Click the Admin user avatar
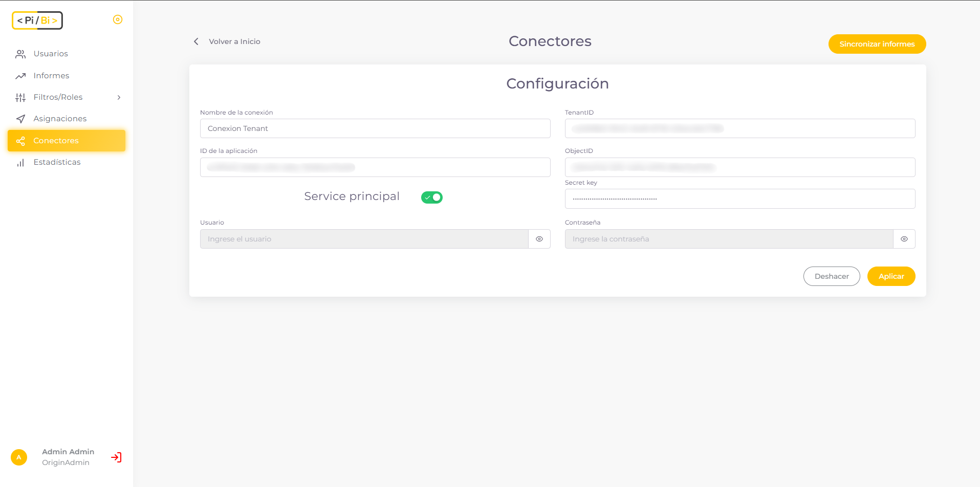980x487 pixels. tap(19, 457)
